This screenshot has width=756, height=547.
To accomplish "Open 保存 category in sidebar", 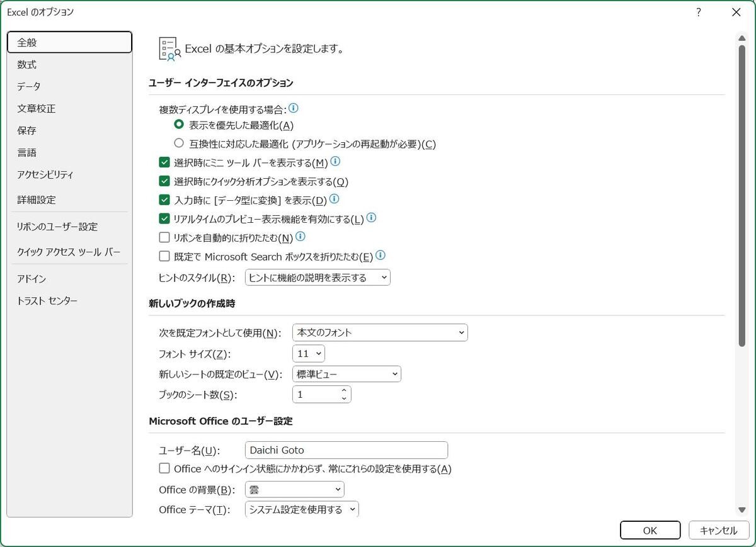I will [69, 130].
